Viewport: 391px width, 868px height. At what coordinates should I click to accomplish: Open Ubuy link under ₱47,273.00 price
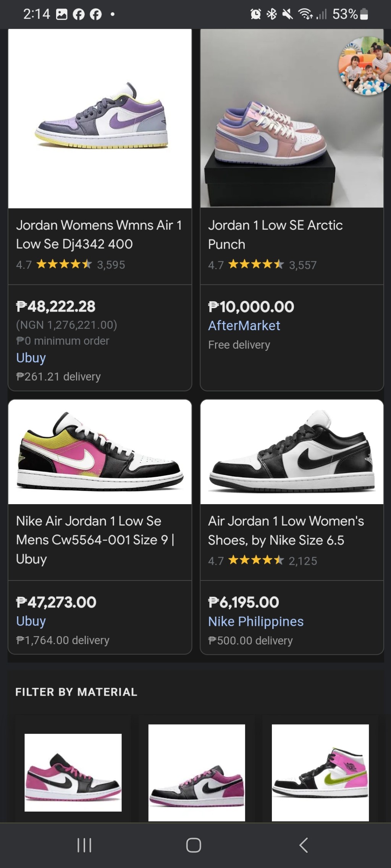click(x=31, y=621)
